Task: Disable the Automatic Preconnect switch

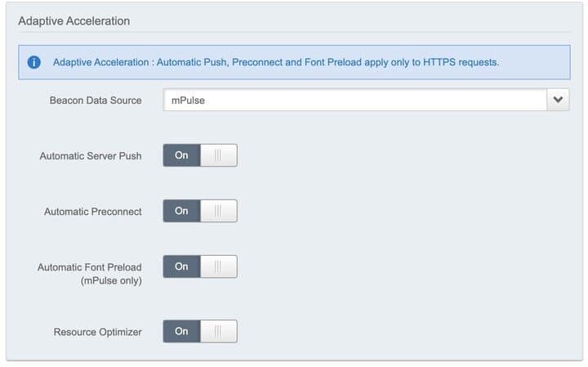Action: (x=200, y=211)
